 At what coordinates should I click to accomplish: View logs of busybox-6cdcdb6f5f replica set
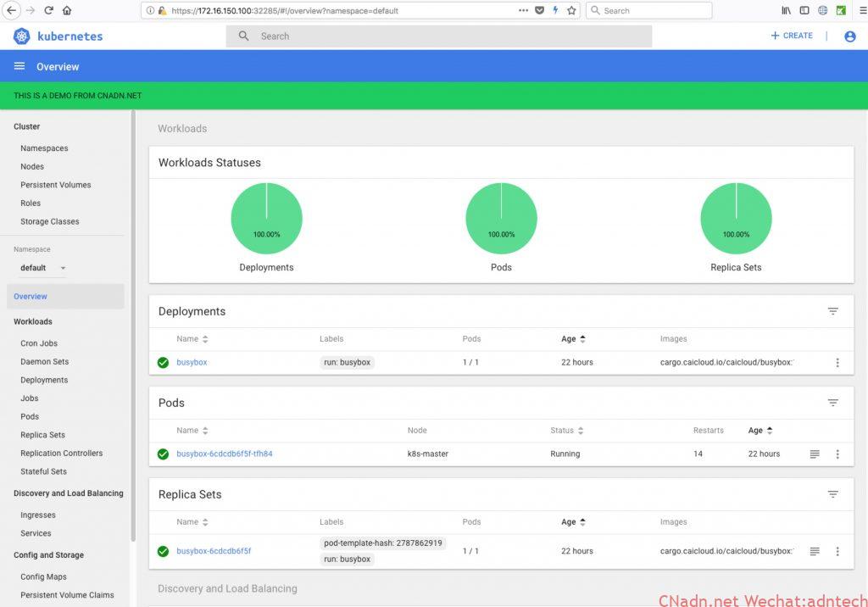[815, 551]
